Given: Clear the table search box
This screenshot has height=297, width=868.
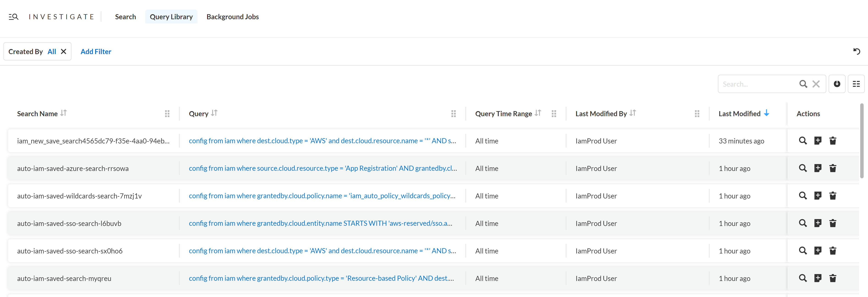Looking at the screenshot, I should 816,84.
